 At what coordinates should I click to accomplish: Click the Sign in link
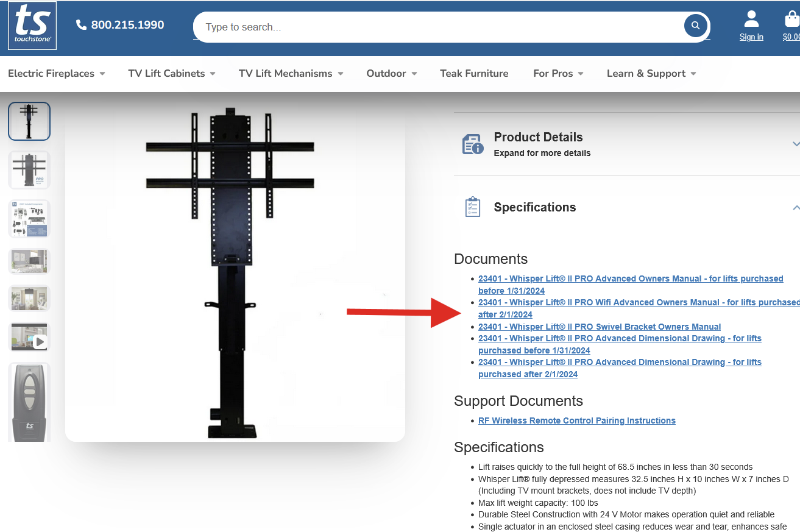point(751,37)
